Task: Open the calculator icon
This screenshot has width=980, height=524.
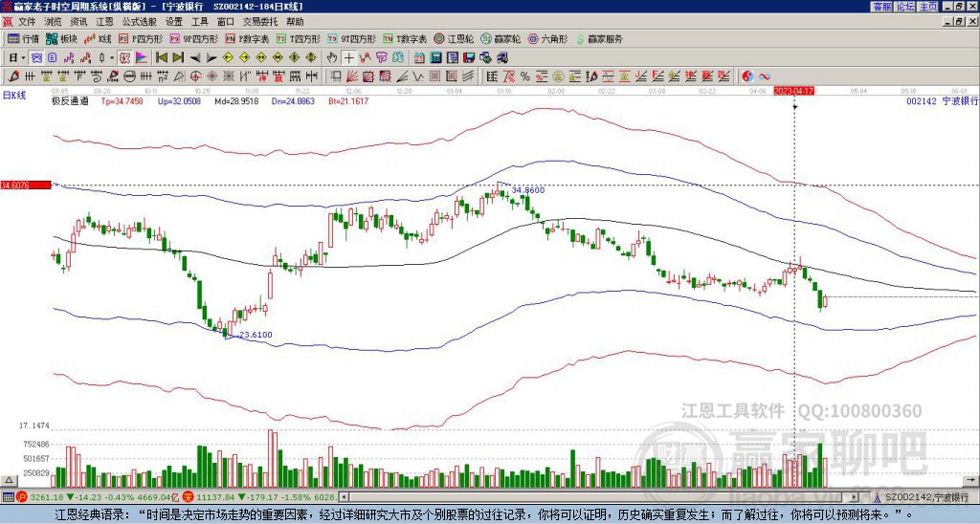Action: tap(435, 58)
